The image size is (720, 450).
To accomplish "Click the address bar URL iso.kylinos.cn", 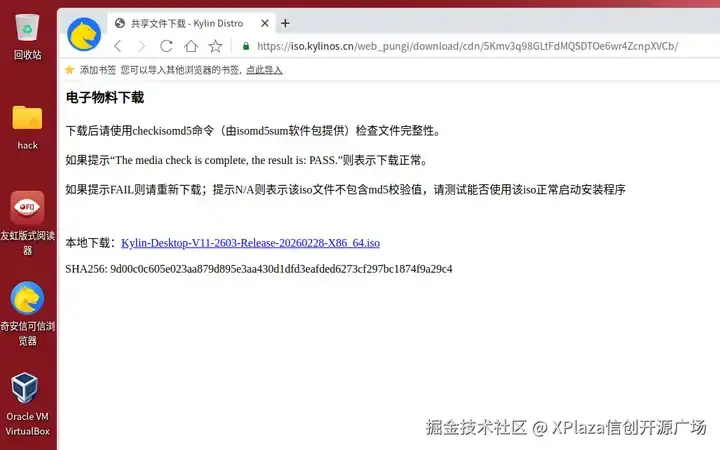I will (467, 46).
